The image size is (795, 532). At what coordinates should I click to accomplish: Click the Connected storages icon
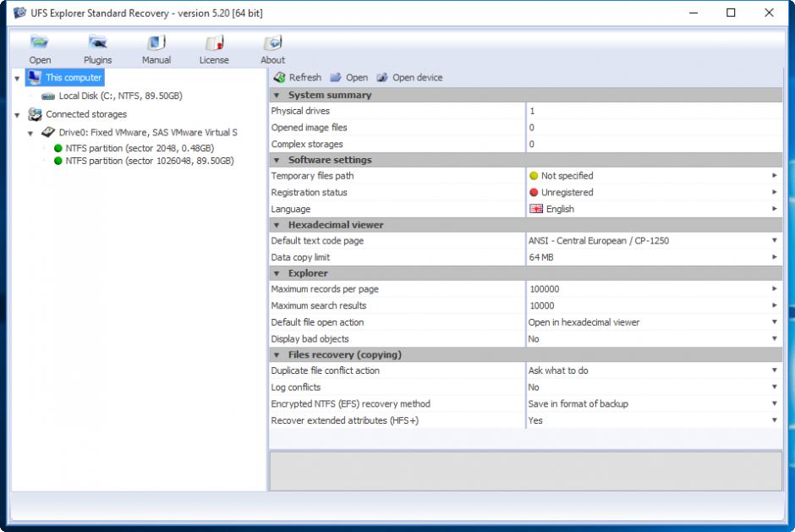[x=35, y=114]
